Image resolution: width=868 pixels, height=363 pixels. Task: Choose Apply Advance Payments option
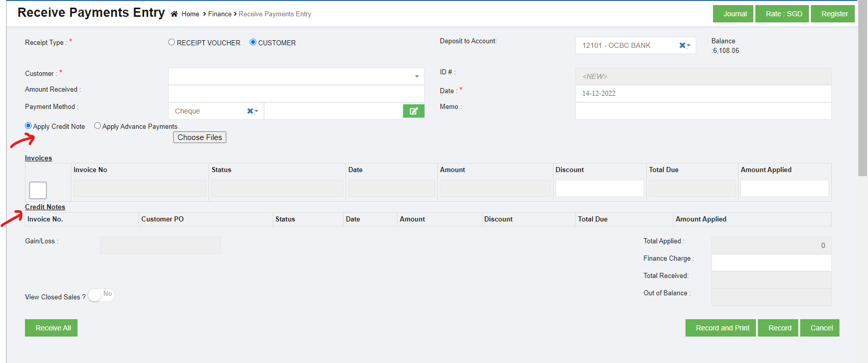pyautogui.click(x=98, y=126)
